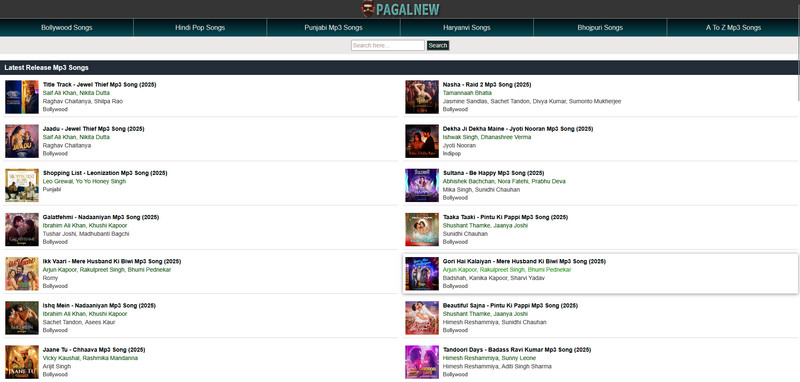Open Jaane Tu Chhaava cover thumbnail

(x=22, y=362)
